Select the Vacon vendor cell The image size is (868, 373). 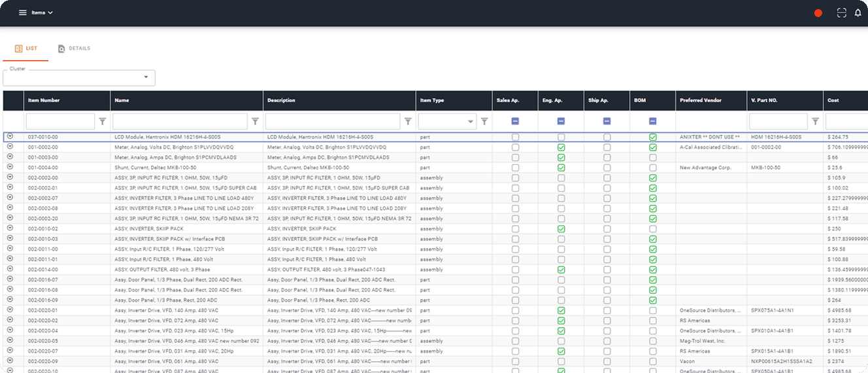tap(711, 361)
